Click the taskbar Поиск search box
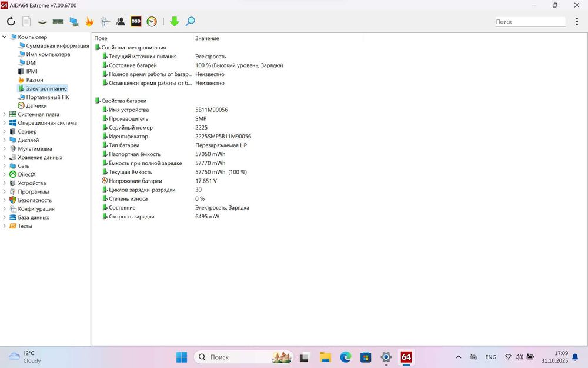Screen dimensions: 588x368 coord(244,357)
